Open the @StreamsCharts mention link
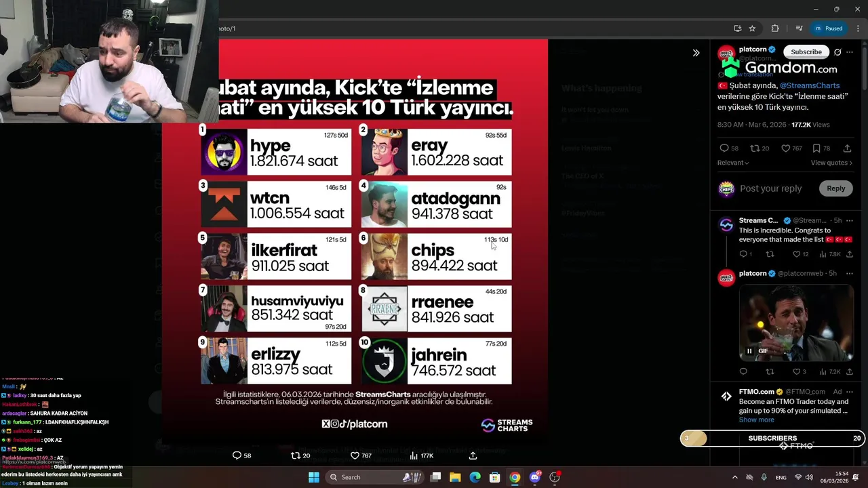868x488 pixels. (810, 85)
